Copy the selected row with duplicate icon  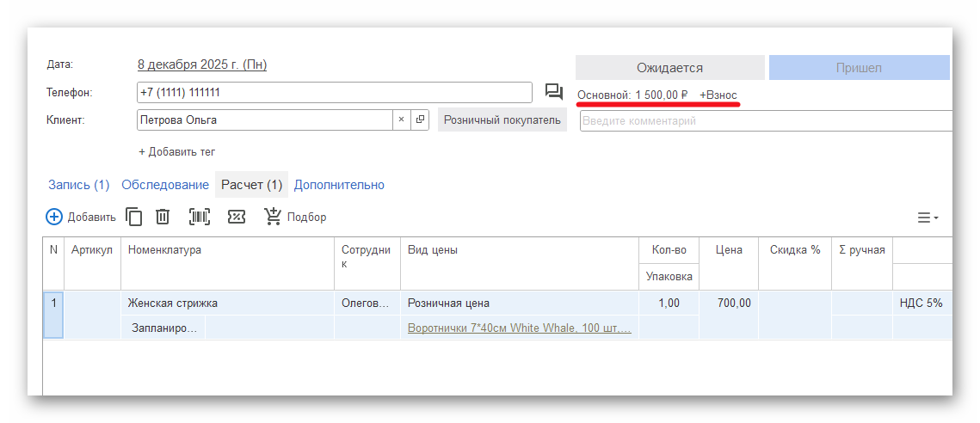tap(134, 217)
